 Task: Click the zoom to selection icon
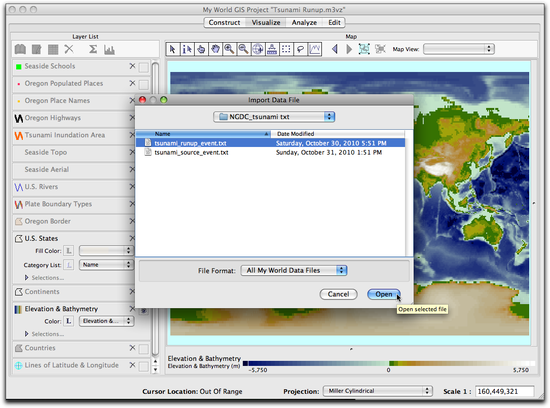coord(380,49)
